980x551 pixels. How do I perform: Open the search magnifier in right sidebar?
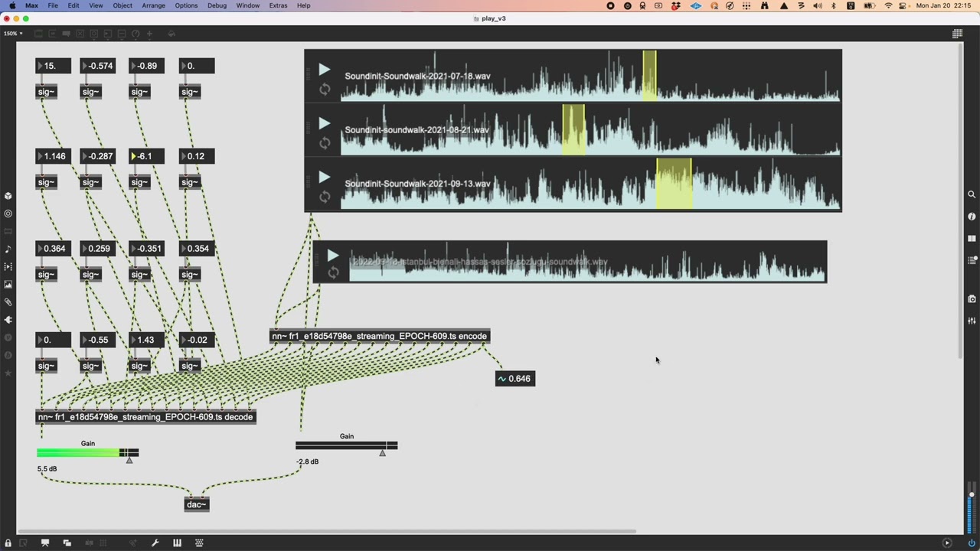point(972,194)
